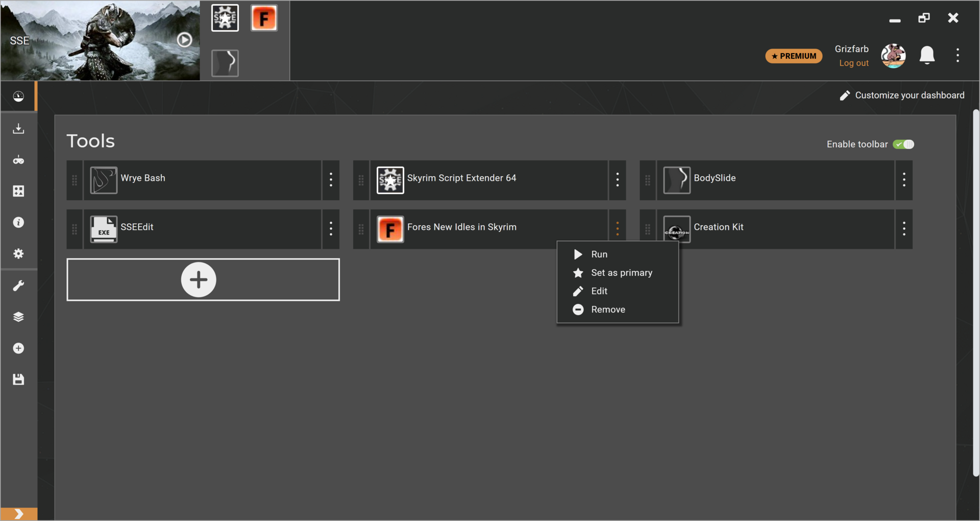Open Settings gear in sidebar

[18, 254]
